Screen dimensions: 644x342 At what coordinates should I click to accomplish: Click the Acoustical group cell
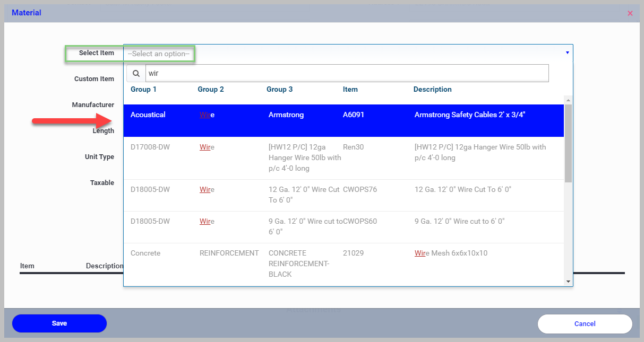148,115
